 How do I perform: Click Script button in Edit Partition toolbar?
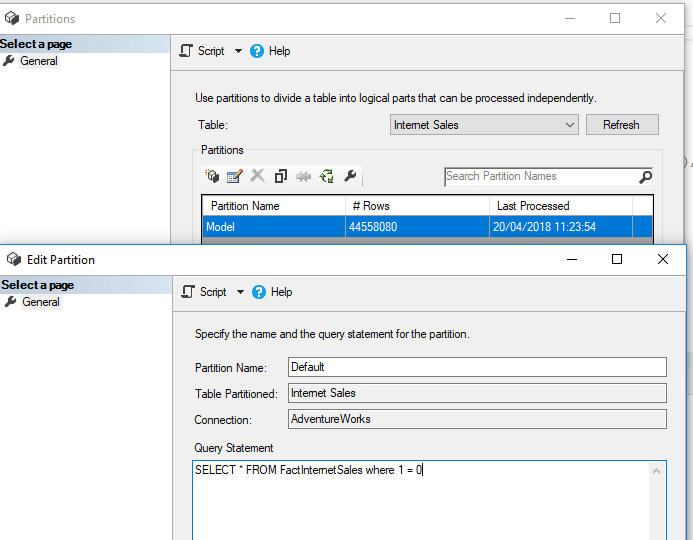coord(205,292)
